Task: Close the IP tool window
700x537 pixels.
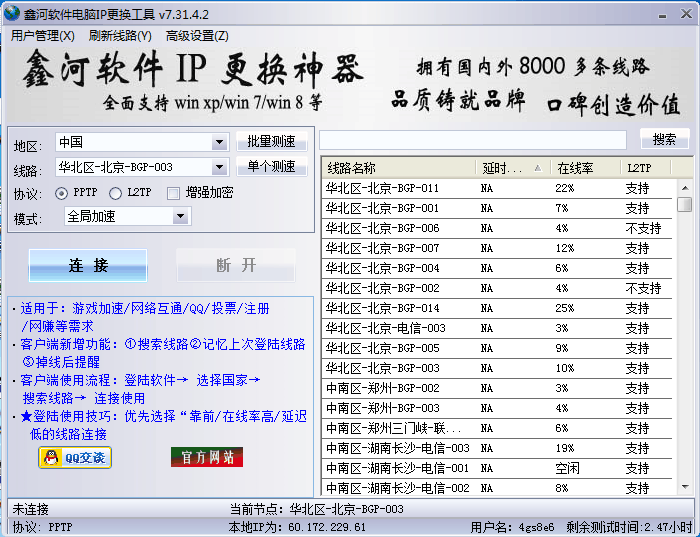Action: coord(686,14)
